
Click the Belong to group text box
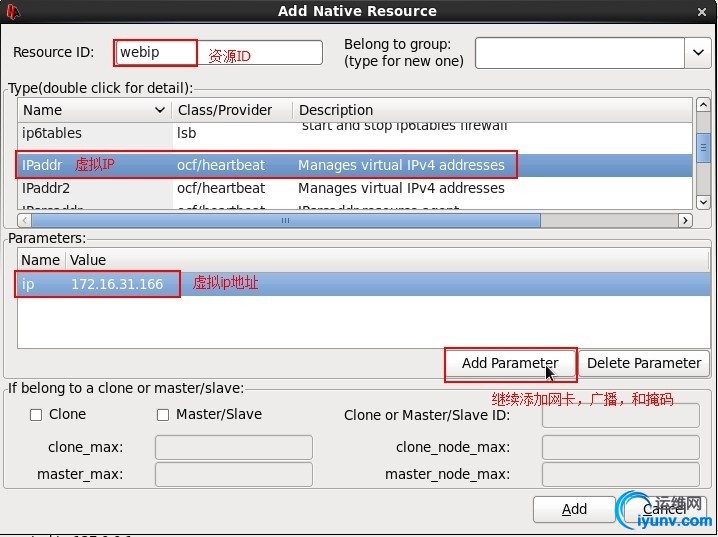(x=580, y=53)
